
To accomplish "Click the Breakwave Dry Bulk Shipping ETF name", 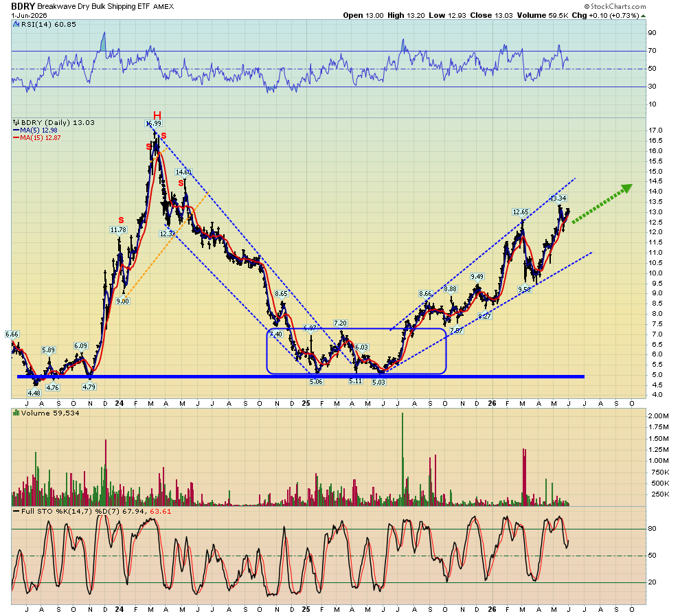I will click(93, 6).
